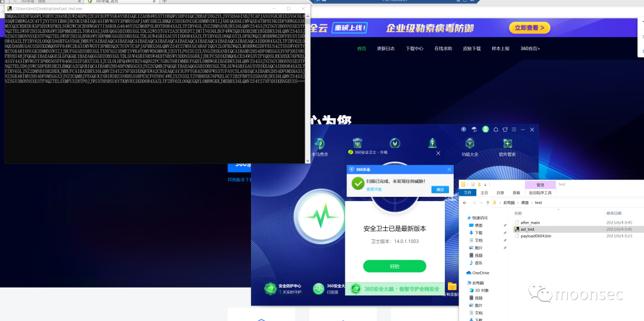The image size is (644, 321).
Task: Open 360首页 link in website navigation
Action: 530,48
